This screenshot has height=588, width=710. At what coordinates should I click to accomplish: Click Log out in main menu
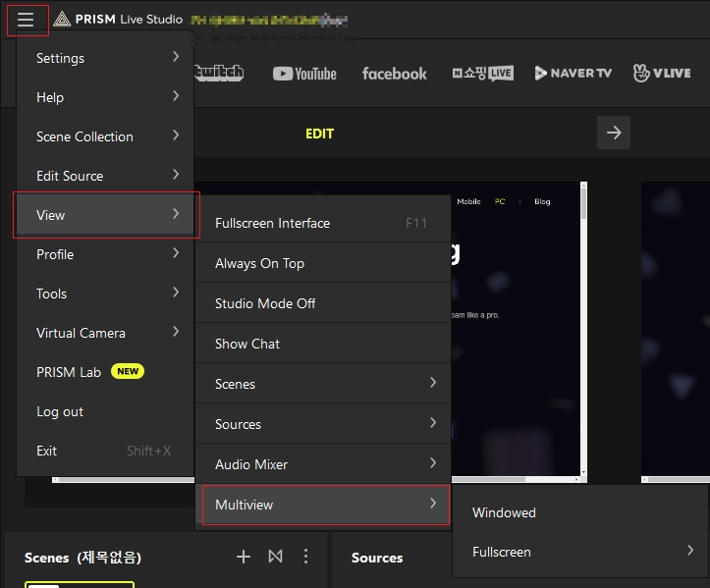(60, 411)
